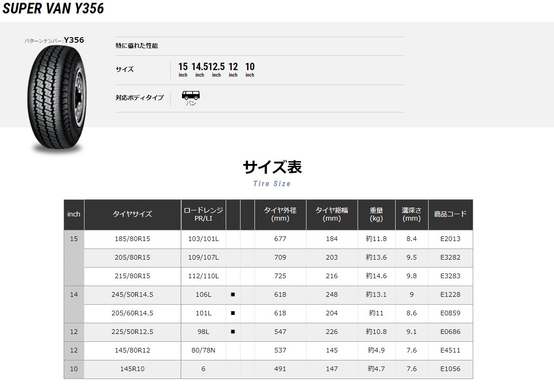Image resolution: width=554 pixels, height=392 pixels.
Task: Click the パターンナンバー:Y356 label
Action: tap(54, 40)
